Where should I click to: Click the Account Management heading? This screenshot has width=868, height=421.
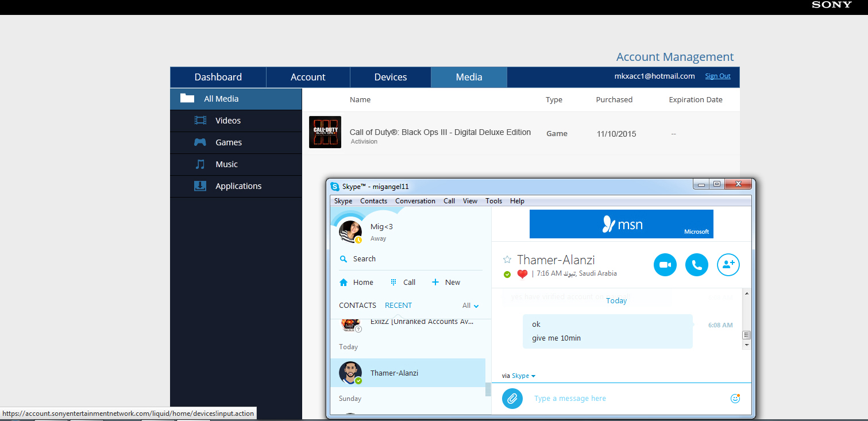tap(675, 57)
